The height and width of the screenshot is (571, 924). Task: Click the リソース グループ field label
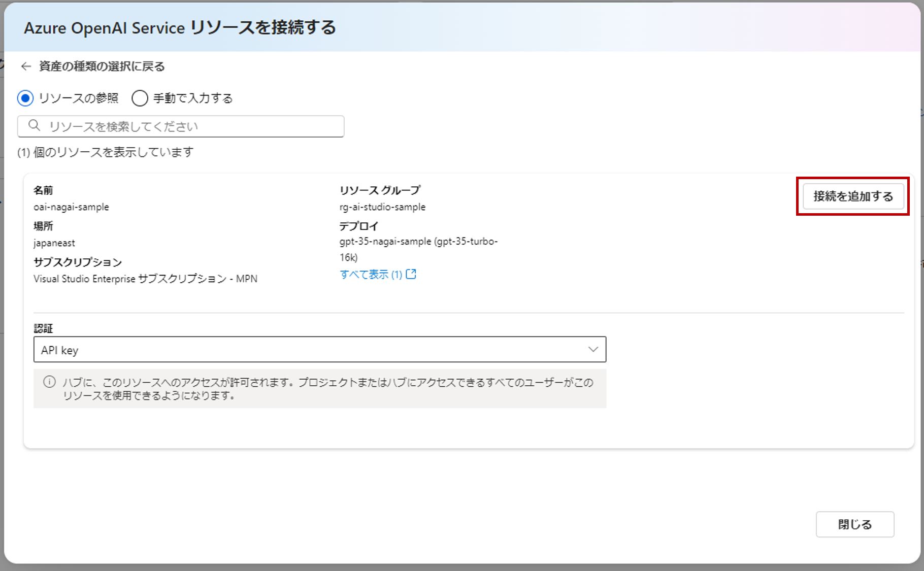(380, 190)
